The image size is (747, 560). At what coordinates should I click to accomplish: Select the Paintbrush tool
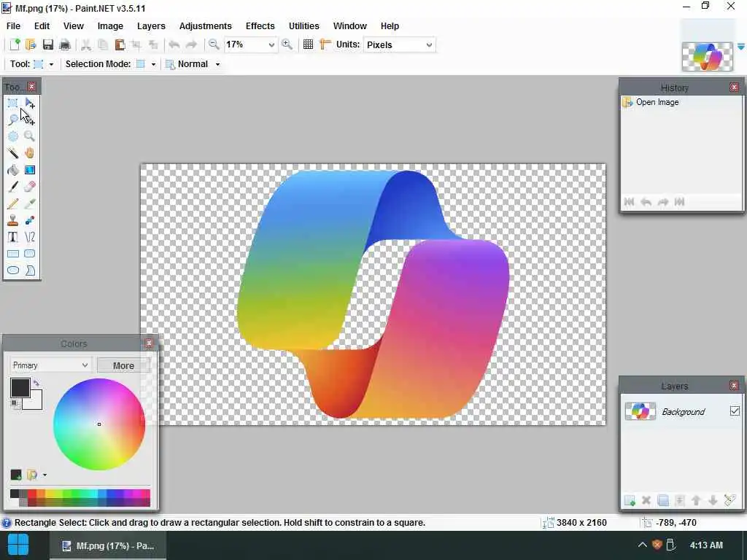coord(13,187)
